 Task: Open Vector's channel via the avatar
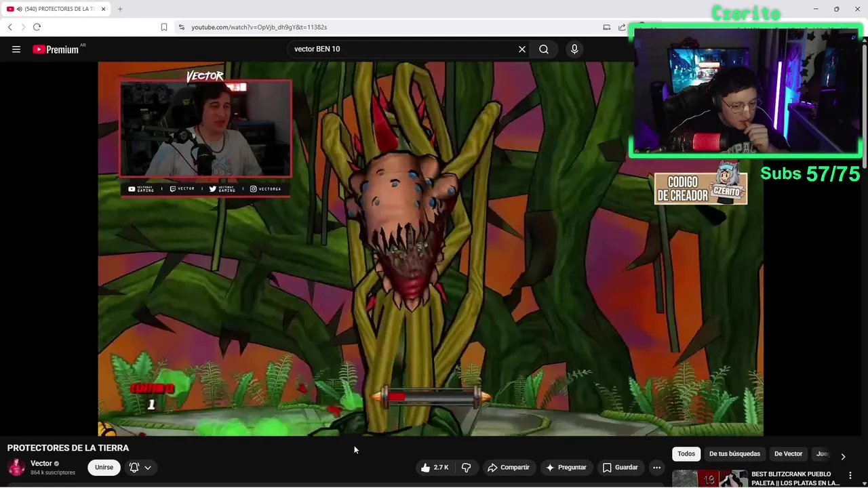[16, 467]
